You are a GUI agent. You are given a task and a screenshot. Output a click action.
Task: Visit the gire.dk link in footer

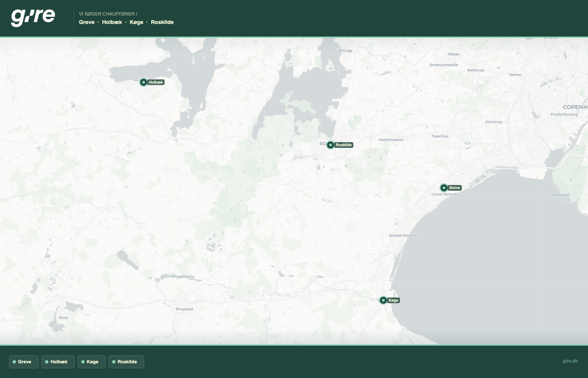tap(570, 361)
